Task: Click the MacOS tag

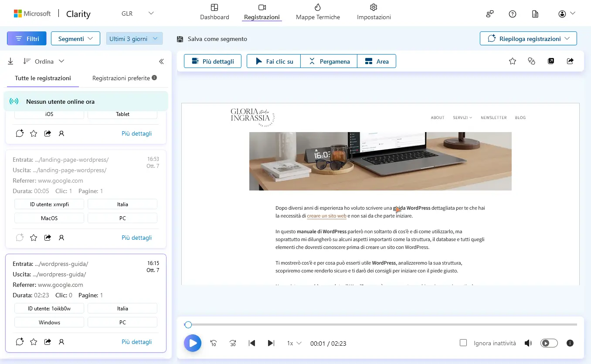Action: 49,218
